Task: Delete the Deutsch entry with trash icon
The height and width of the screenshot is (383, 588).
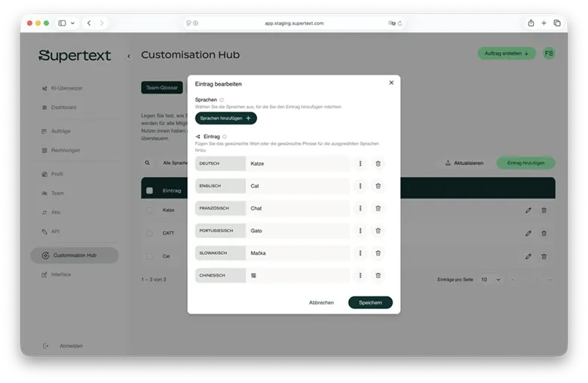Action: pos(378,164)
